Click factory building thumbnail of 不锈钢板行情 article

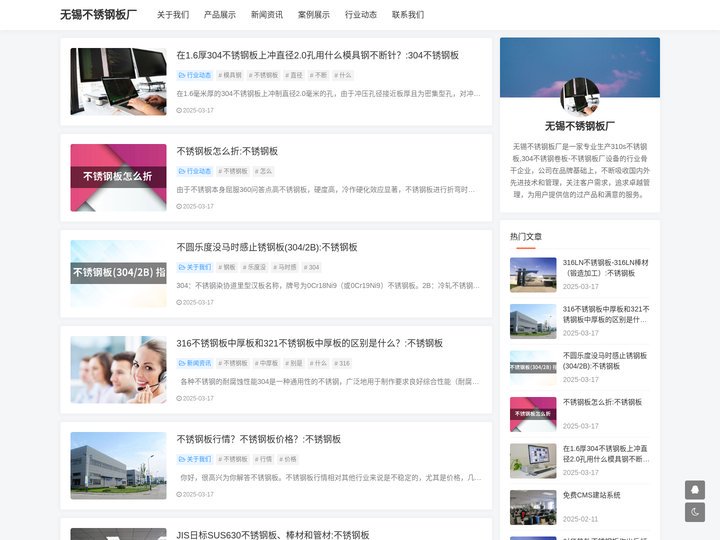[x=118, y=466]
